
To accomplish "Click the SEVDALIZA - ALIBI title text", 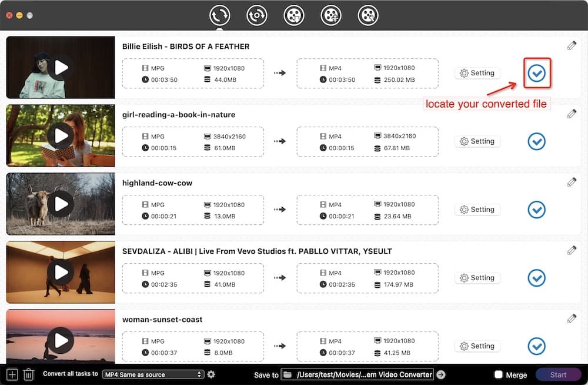I will pos(257,251).
